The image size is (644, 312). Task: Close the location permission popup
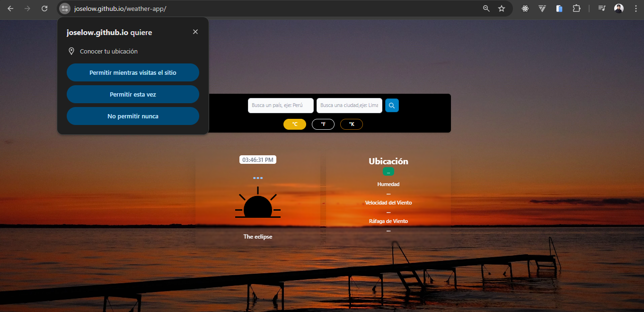tap(195, 32)
